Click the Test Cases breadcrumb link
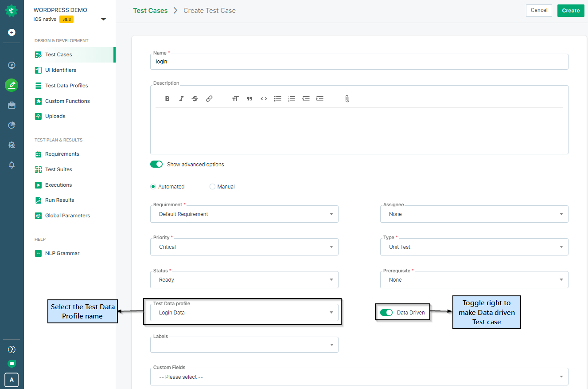The height and width of the screenshot is (389, 588). [150, 10]
